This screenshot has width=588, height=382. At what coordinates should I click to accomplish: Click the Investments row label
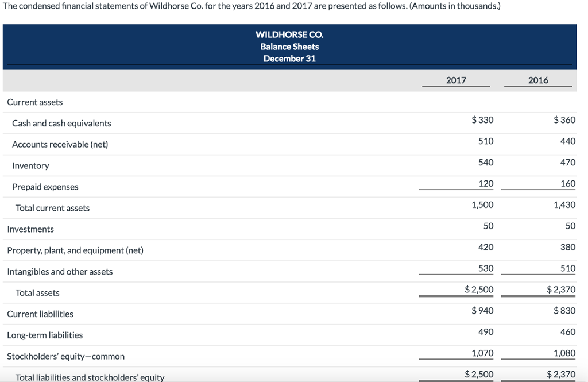point(30,229)
